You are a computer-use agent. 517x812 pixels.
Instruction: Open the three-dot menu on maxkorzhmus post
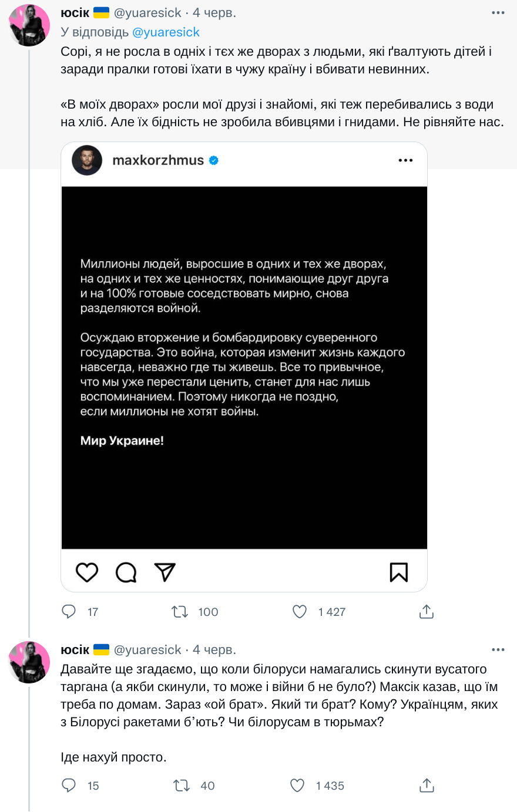point(405,160)
